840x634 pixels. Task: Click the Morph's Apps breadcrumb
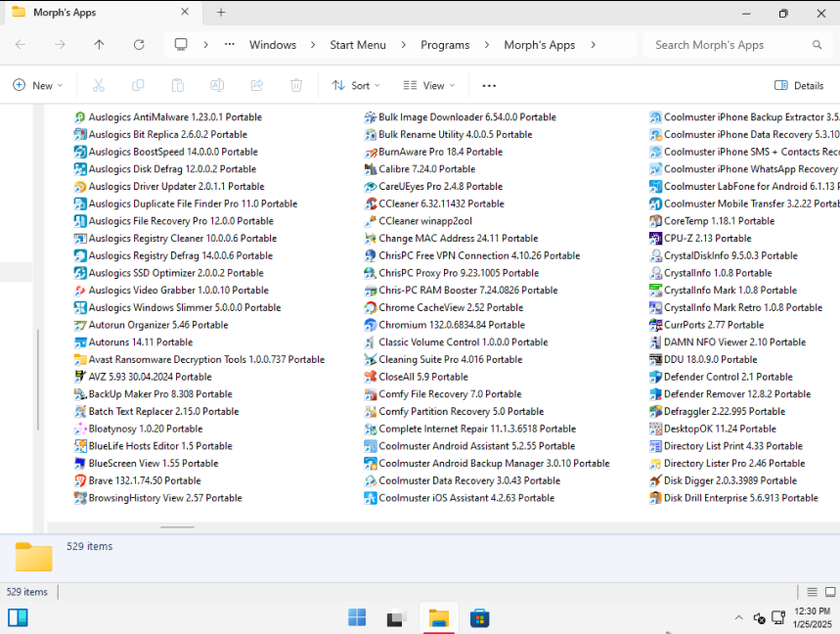click(x=540, y=45)
